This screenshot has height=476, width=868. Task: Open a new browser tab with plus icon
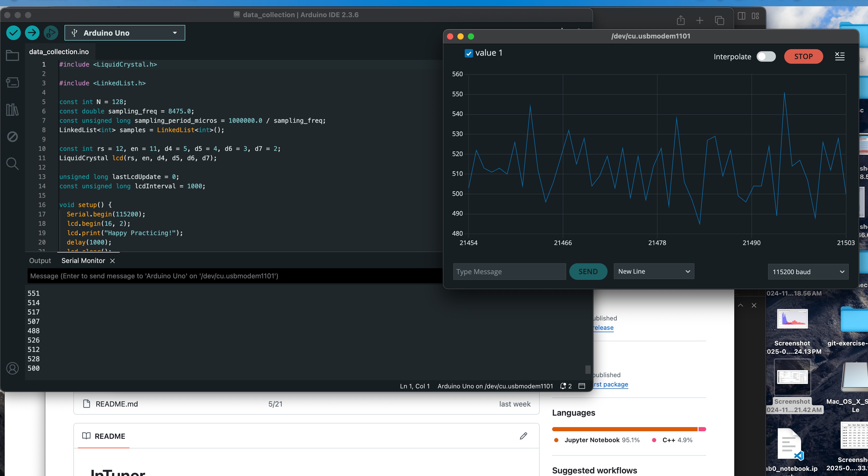coord(700,21)
